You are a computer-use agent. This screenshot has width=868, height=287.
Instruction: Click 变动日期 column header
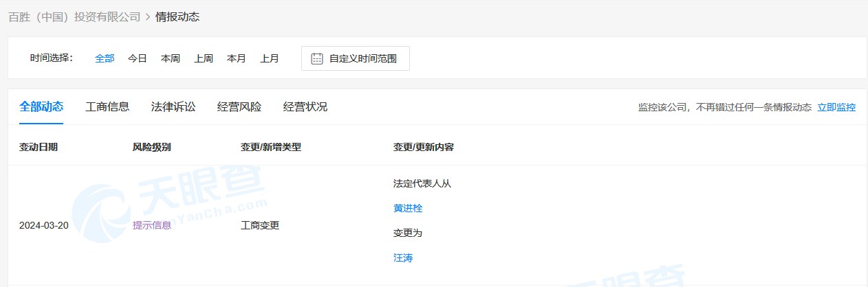coord(39,147)
